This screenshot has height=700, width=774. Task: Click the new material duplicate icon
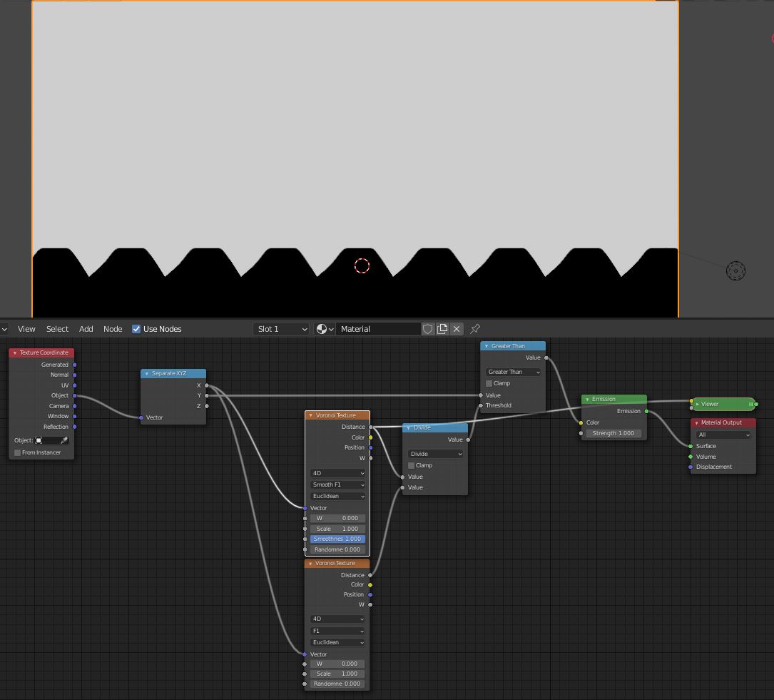click(442, 329)
